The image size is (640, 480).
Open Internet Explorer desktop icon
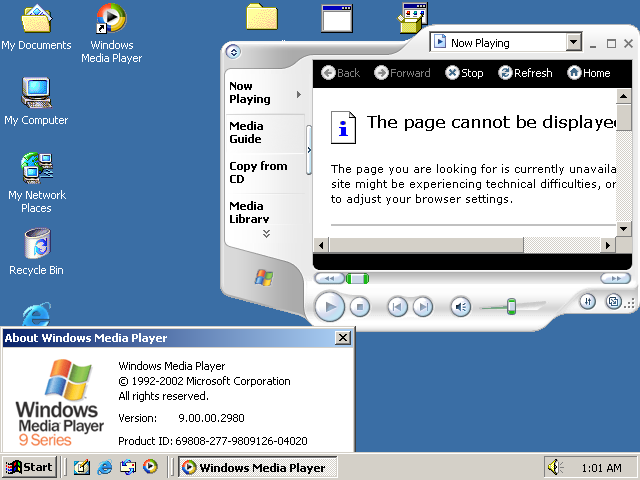click(x=37, y=314)
